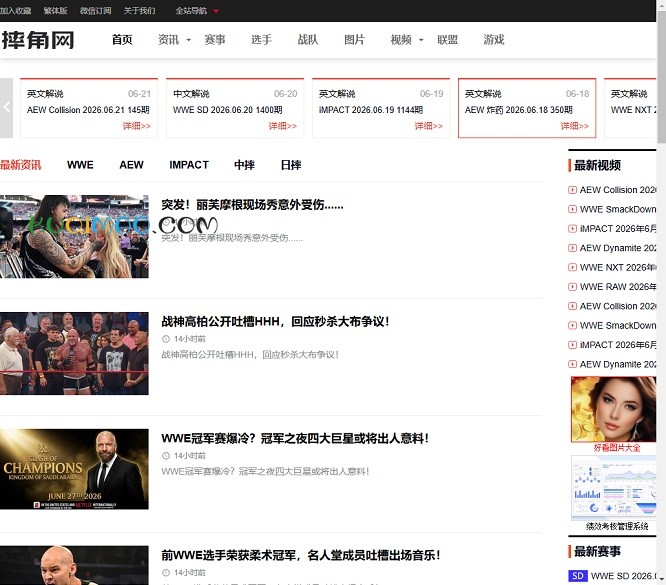Click play icon beside second AEW Dynamite video
The height and width of the screenshot is (585, 666).
pos(573,365)
